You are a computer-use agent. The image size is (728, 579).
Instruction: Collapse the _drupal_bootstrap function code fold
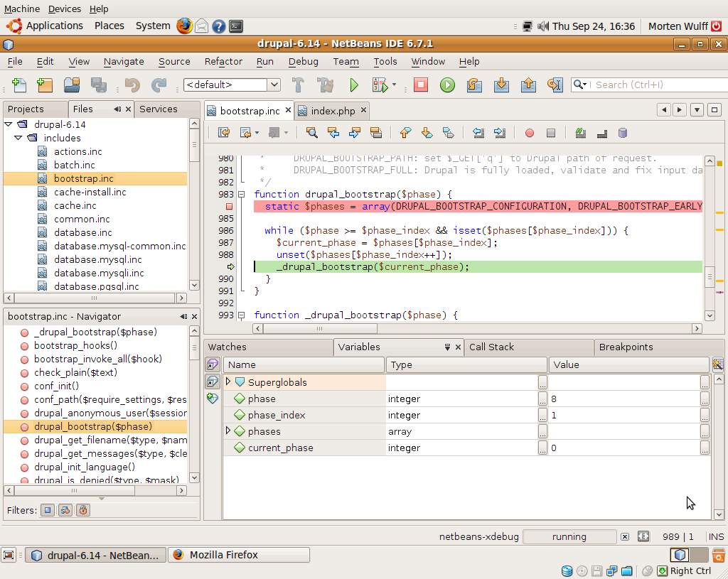[242, 315]
